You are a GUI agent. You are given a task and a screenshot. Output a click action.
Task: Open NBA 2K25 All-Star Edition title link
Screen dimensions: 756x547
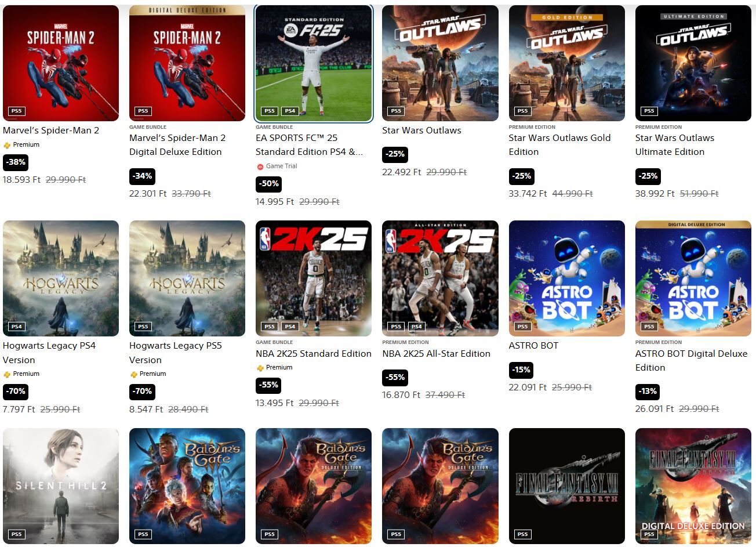(436, 354)
